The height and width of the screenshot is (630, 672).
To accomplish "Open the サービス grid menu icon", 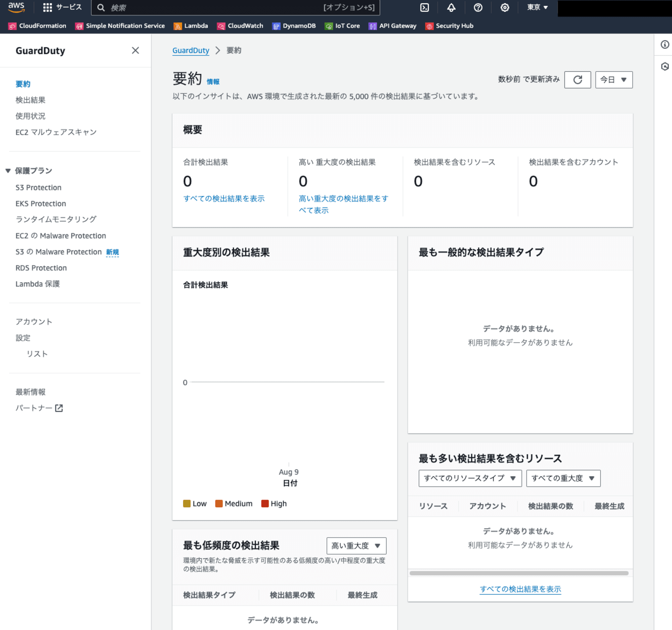I will coord(47,7).
